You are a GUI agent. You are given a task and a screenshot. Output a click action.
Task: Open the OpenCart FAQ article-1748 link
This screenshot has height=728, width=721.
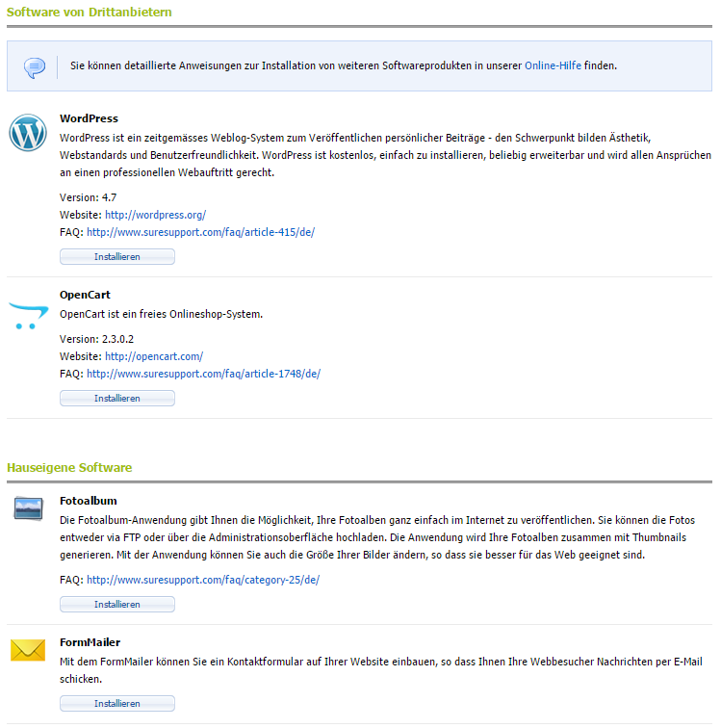click(203, 374)
